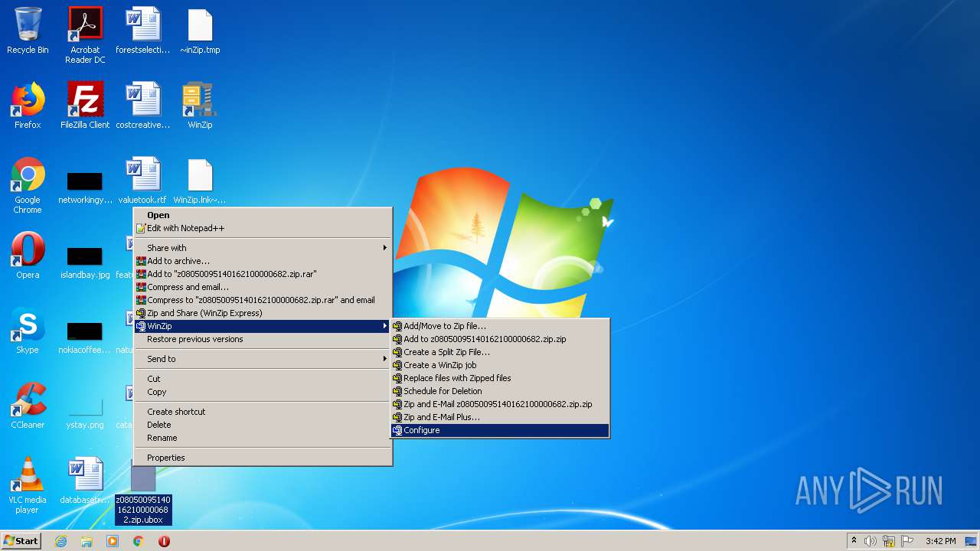Choose Cut in the context menu

coord(263,379)
